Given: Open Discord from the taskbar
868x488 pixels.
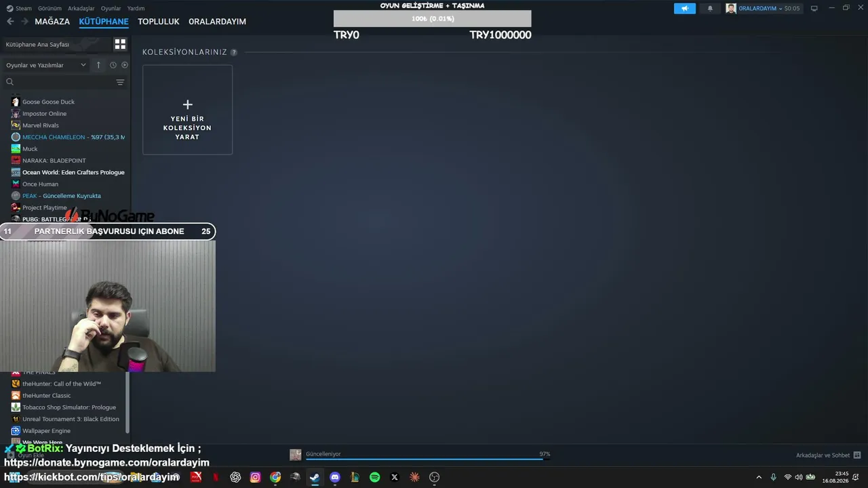Looking at the screenshot, I should [x=335, y=477].
